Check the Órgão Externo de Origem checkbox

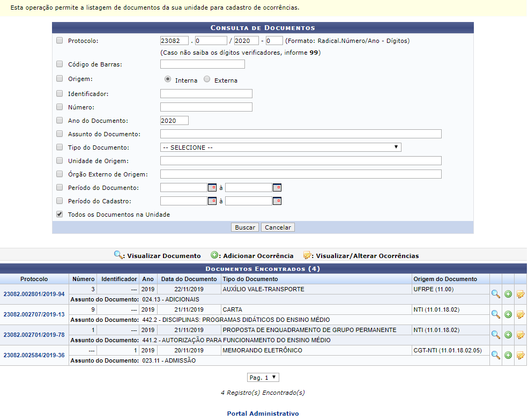click(60, 174)
